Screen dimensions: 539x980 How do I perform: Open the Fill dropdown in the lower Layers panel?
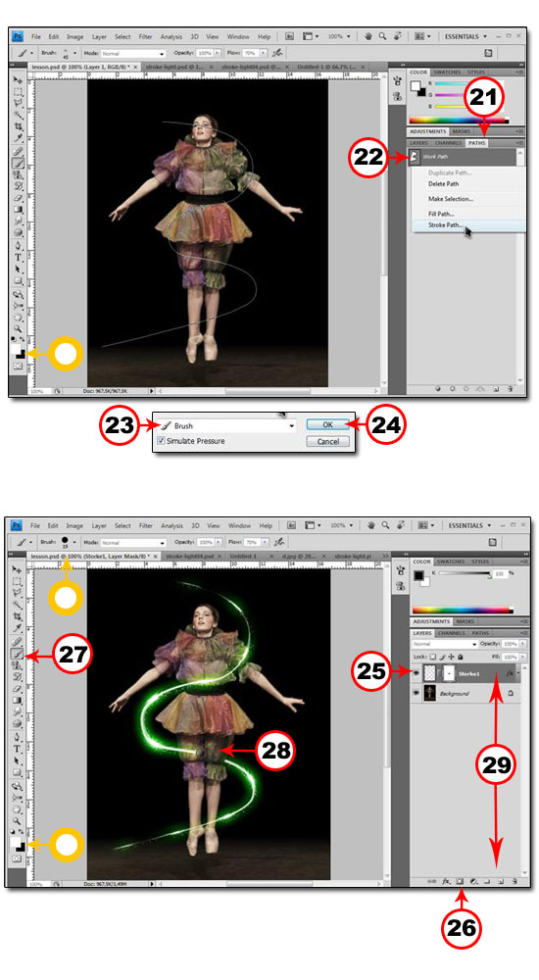pyautogui.click(x=522, y=657)
